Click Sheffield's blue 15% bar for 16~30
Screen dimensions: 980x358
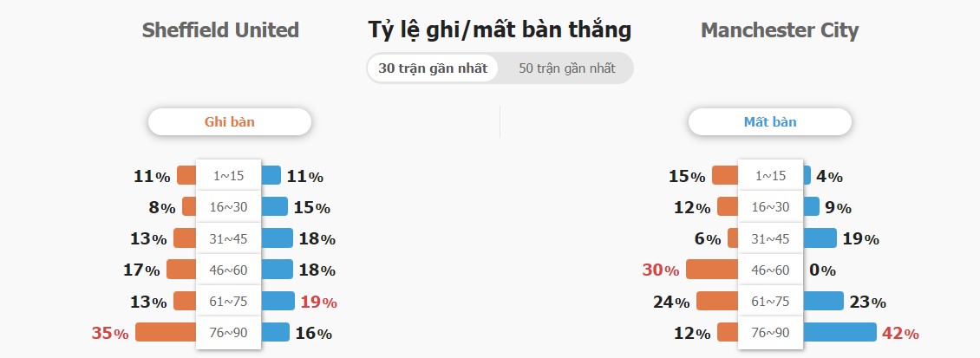pos(274,207)
